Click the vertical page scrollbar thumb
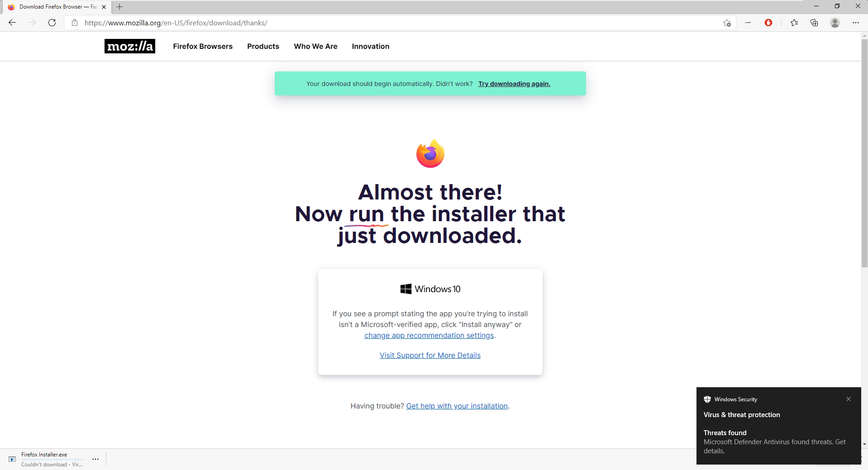This screenshot has width=868, height=470. pyautogui.click(x=864, y=153)
